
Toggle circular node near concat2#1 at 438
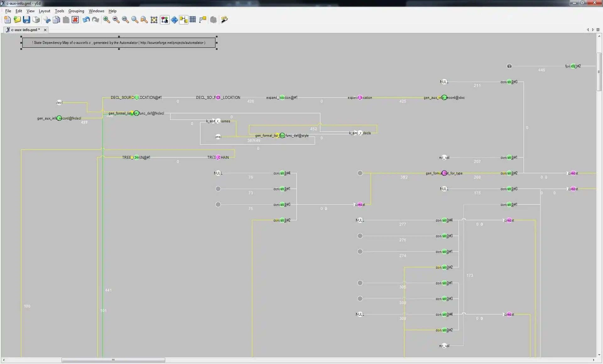[x=218, y=189]
